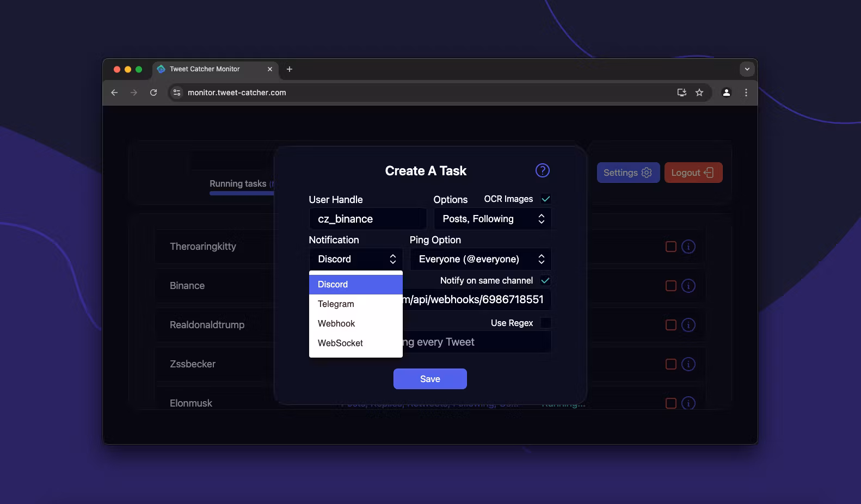The image size is (861, 504).
Task: Select the Realdonaldtrump task checkbox
Action: (671, 325)
